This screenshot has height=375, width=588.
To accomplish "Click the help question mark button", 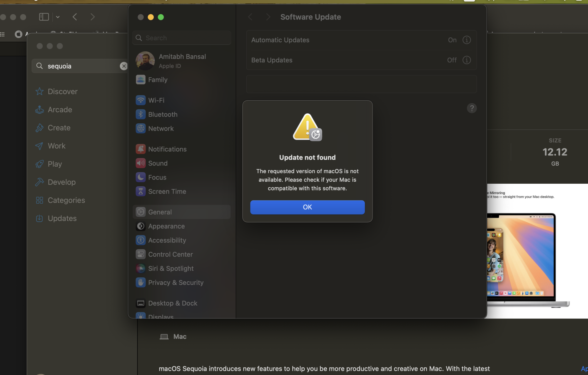I will tap(472, 108).
